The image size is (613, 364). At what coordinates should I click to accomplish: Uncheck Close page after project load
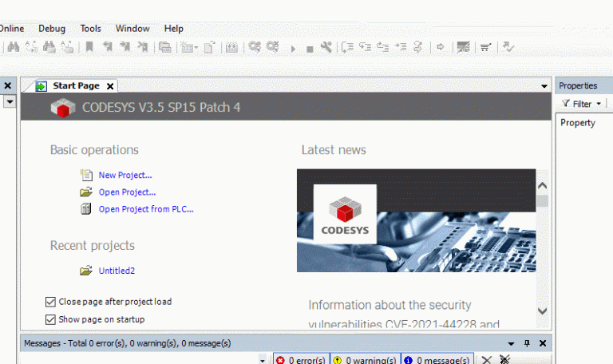click(x=51, y=302)
